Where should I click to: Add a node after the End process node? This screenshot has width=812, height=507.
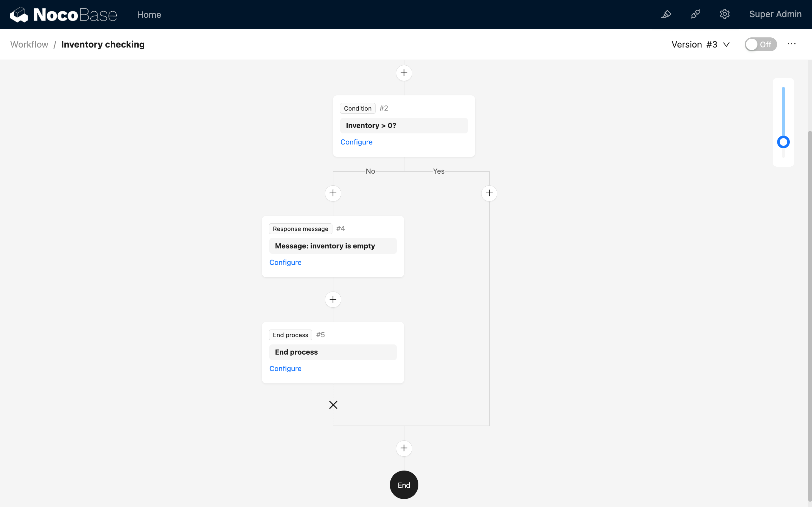(404, 448)
